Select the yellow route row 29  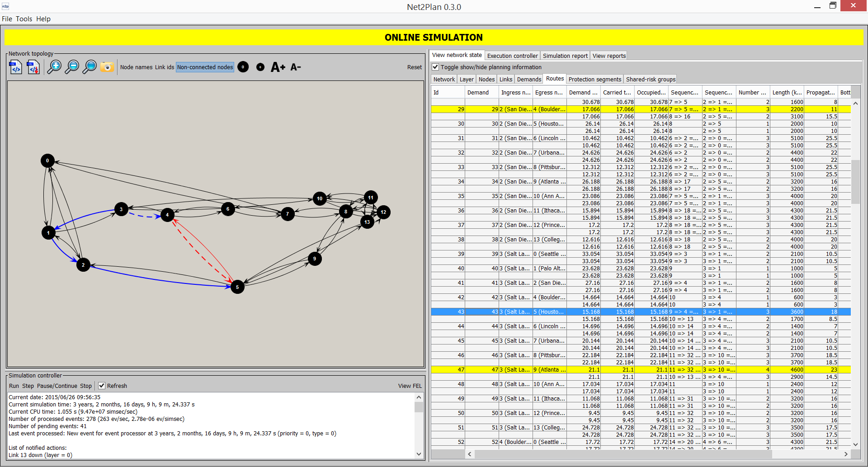tap(641, 109)
